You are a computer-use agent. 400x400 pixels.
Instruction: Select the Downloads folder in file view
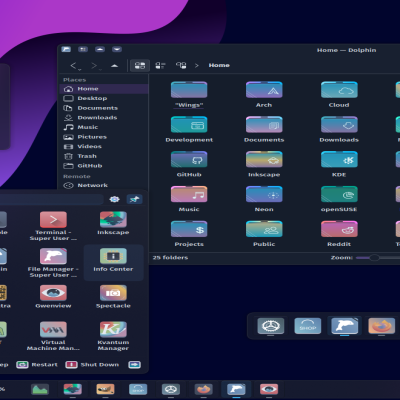pos(339,125)
